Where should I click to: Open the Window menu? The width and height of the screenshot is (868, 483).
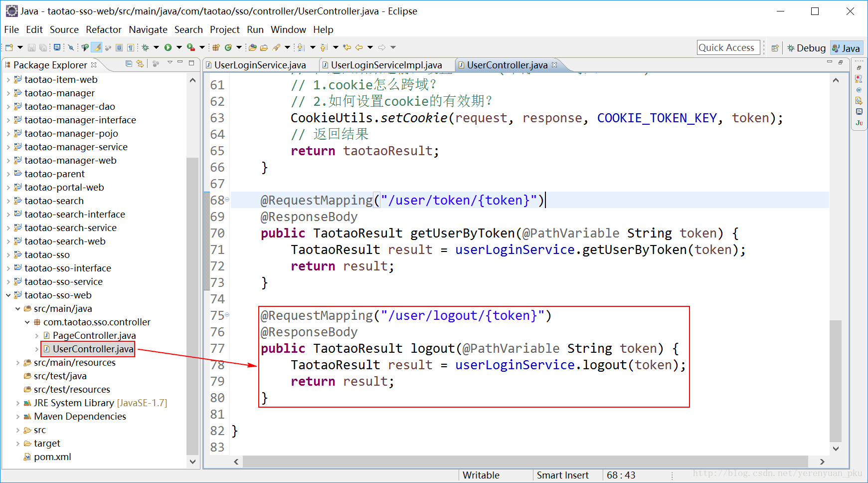click(x=288, y=29)
